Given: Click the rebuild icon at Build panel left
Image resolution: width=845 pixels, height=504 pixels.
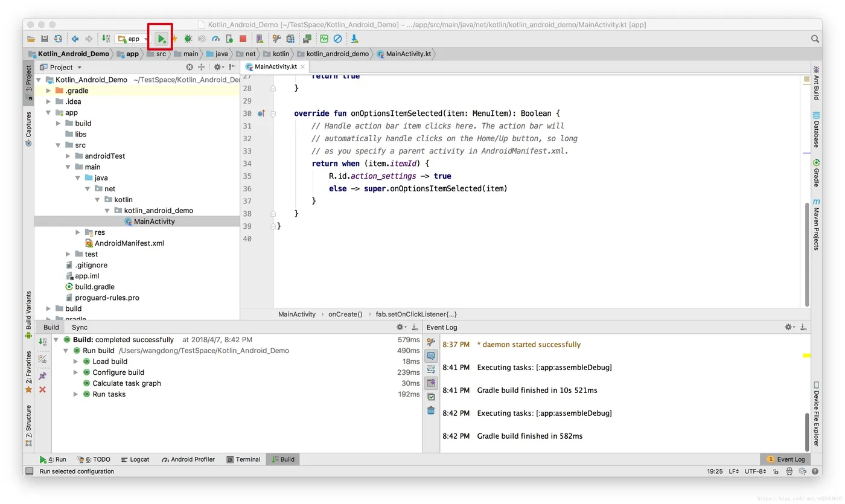Looking at the screenshot, I should [x=42, y=342].
